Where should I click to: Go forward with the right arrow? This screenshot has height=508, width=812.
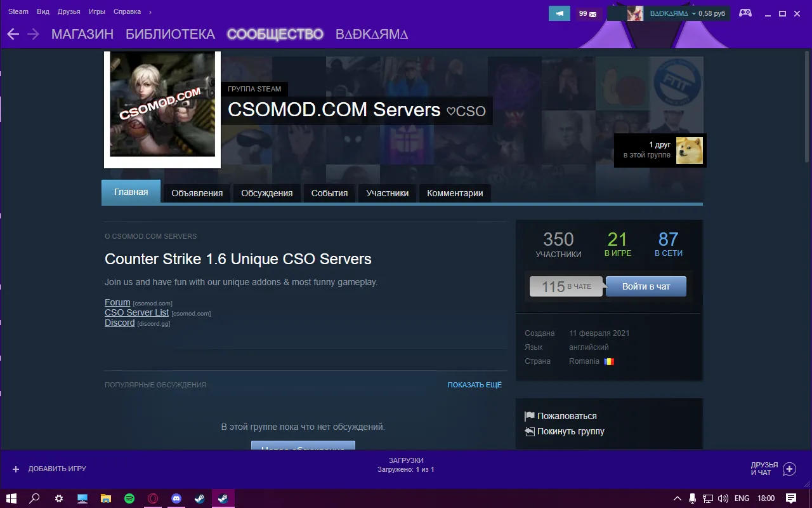[x=33, y=34]
